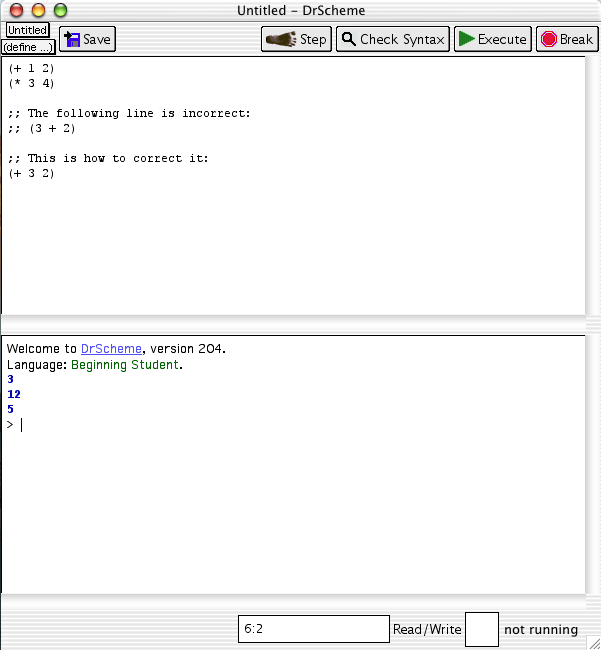The width and height of the screenshot is (601, 650).
Task: Close the window with the red button
Action: pos(17,10)
